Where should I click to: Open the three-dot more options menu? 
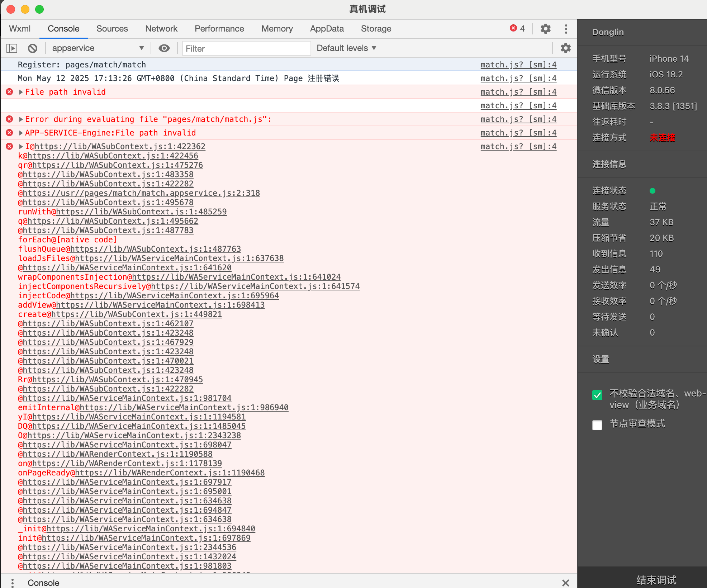(x=566, y=29)
